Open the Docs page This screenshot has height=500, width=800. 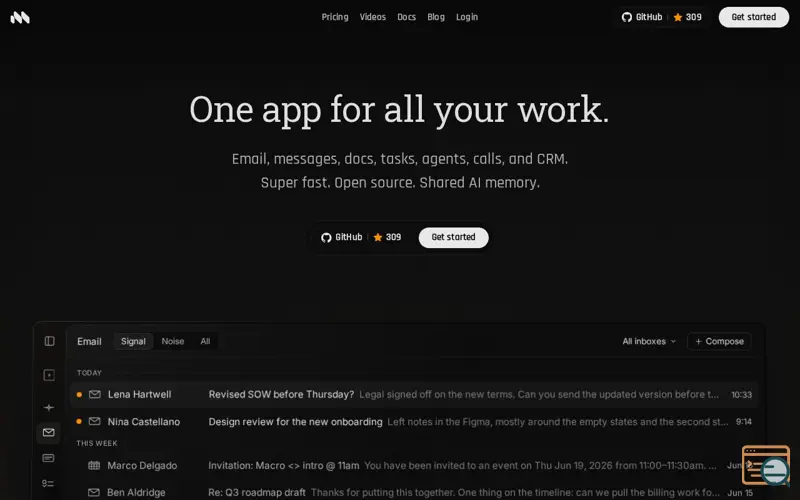(x=407, y=17)
